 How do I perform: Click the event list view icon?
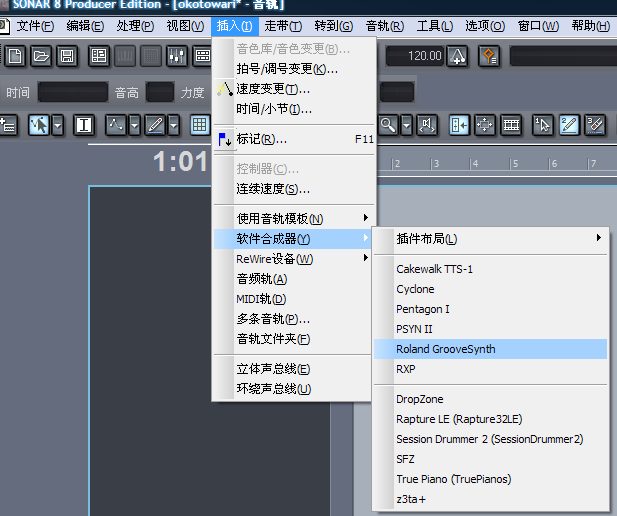click(x=202, y=56)
